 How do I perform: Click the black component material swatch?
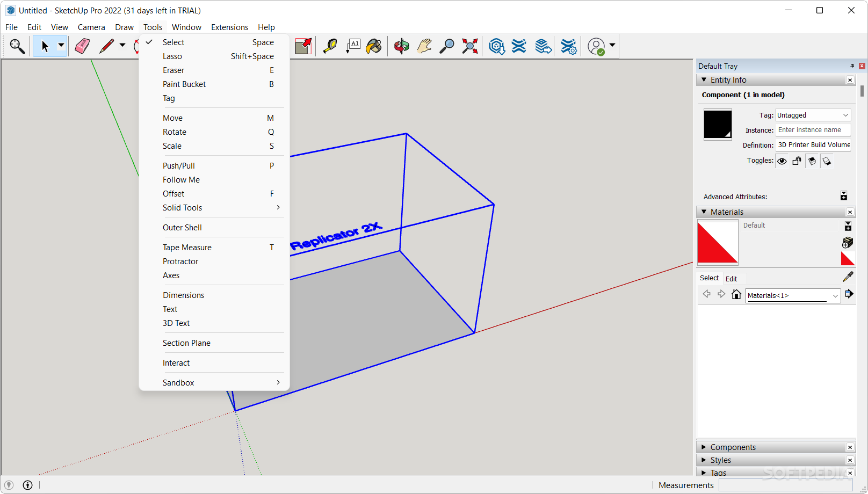tap(718, 124)
